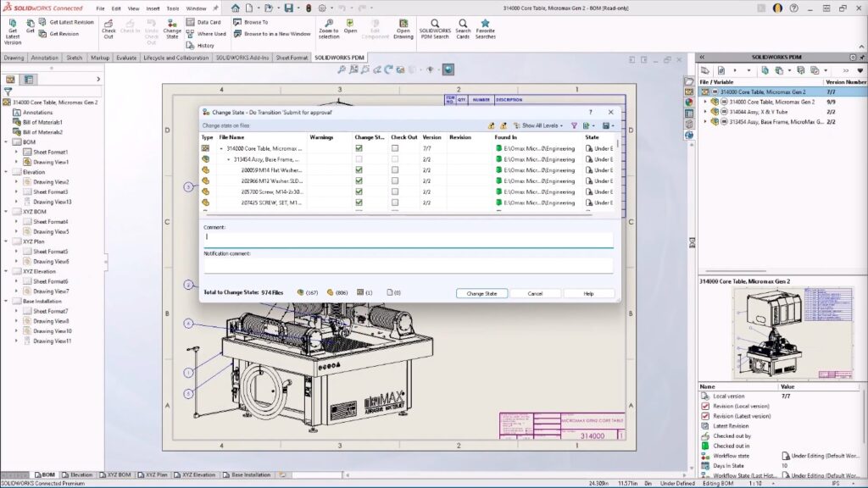This screenshot has height=488, width=868.
Task: Collapse the Elevation sheet node
Action: click(6, 172)
